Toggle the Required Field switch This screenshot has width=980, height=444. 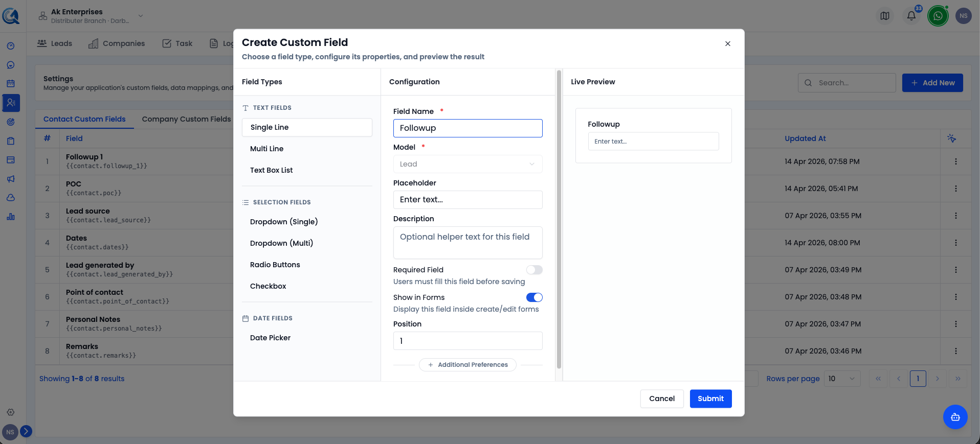tap(534, 270)
